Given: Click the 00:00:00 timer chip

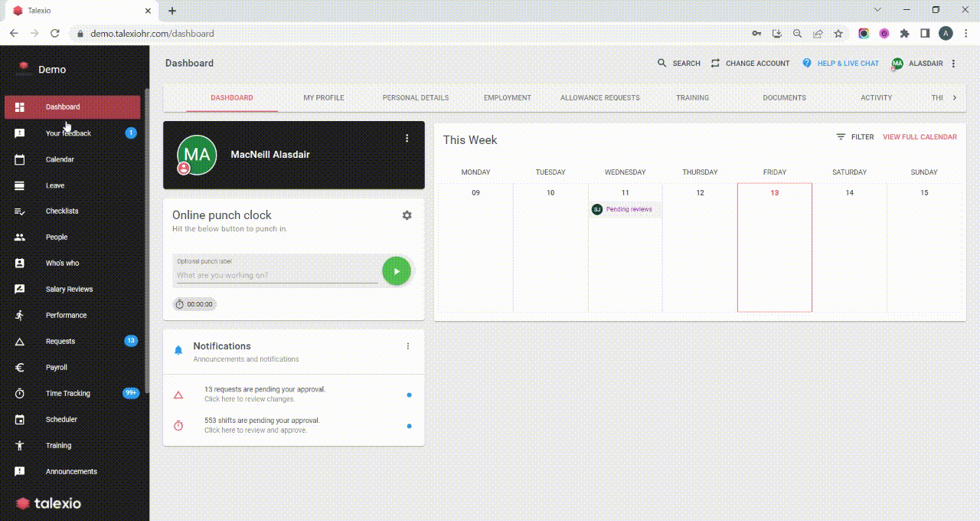Looking at the screenshot, I should pos(194,304).
